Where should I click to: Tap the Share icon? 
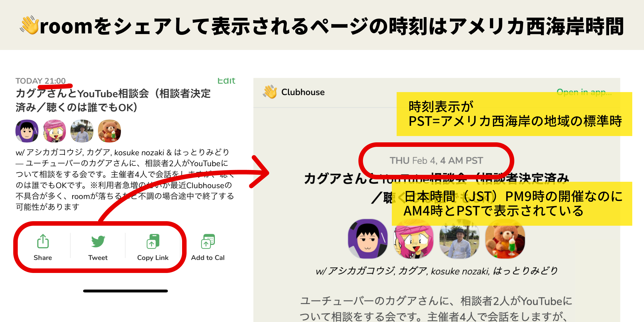click(x=43, y=241)
